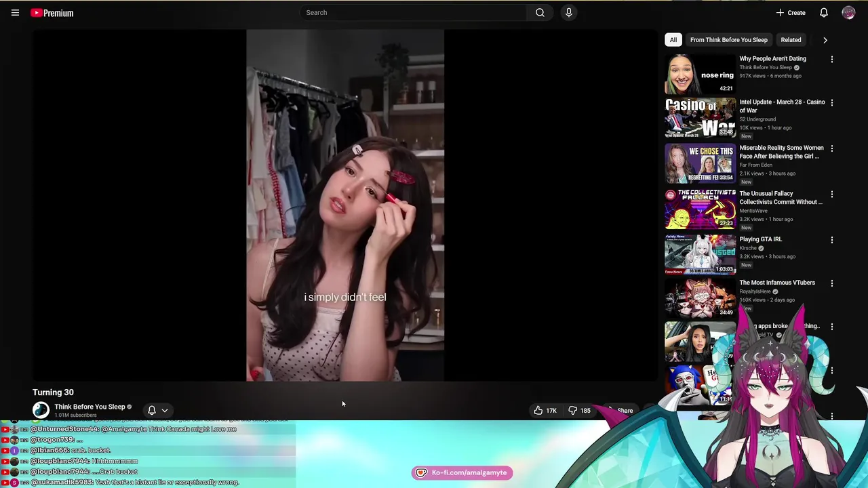Open The Most Infamous VTubers video title
Screen dimensions: 868x488
pyautogui.click(x=777, y=283)
